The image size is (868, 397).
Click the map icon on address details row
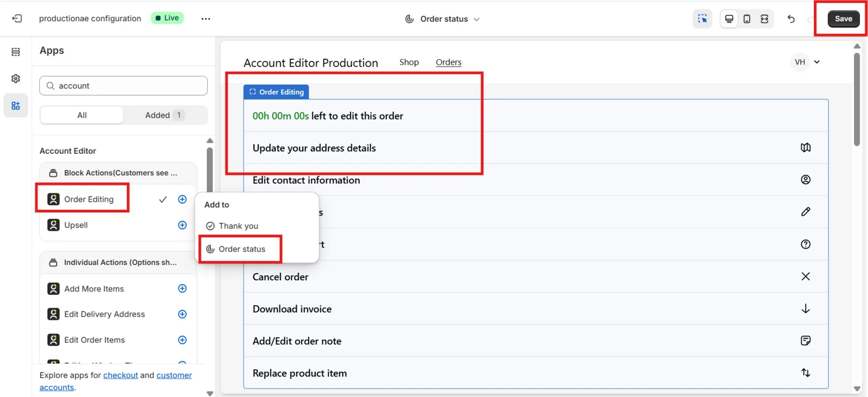click(806, 147)
